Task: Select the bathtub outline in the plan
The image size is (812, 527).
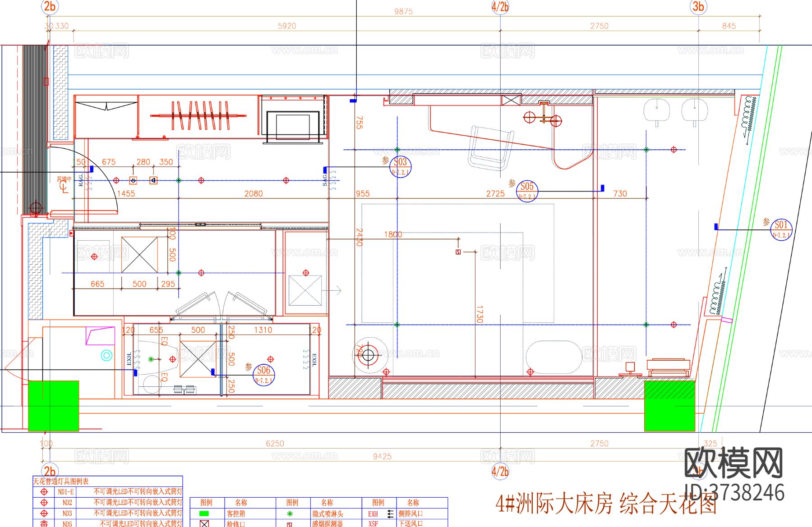Action: (x=553, y=356)
